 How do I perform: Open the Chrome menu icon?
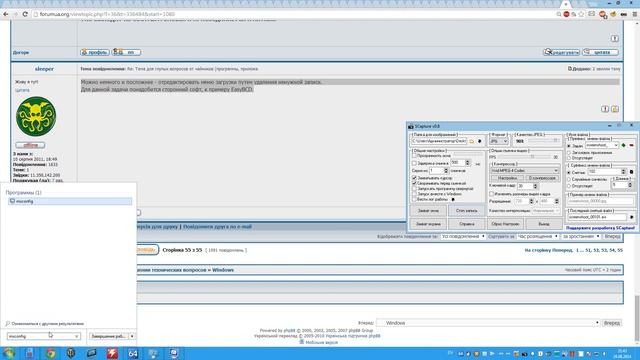coord(635,14)
